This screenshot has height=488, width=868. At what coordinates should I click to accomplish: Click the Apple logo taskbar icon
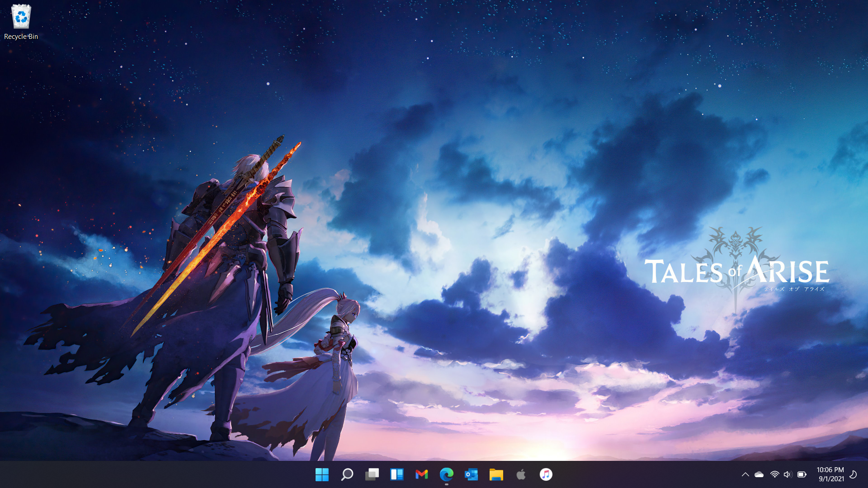point(521,474)
